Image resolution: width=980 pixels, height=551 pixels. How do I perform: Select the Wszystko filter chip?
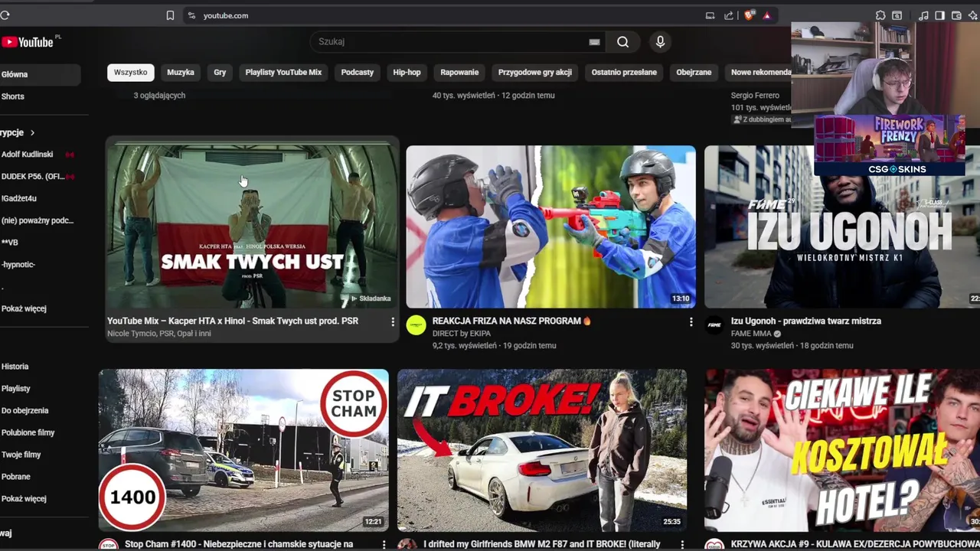[130, 72]
